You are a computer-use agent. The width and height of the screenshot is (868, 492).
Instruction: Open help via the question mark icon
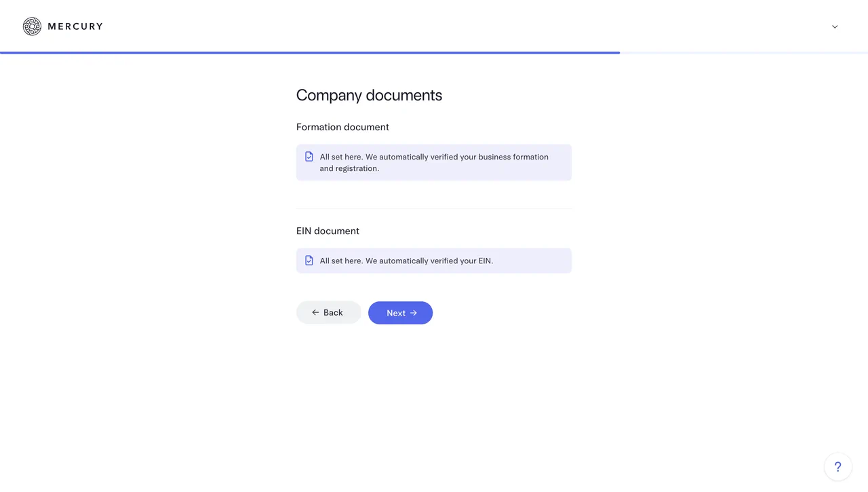click(837, 467)
